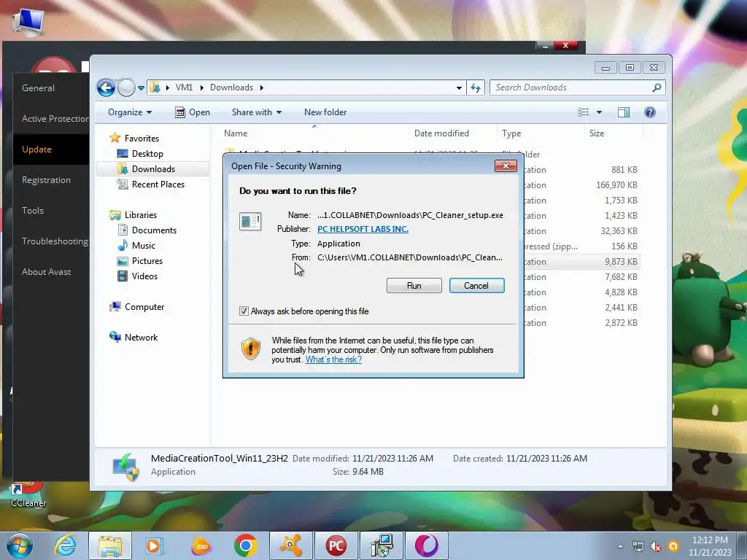This screenshot has height=560, width=747.
Task: Sort by Date modified column header
Action: click(452, 134)
